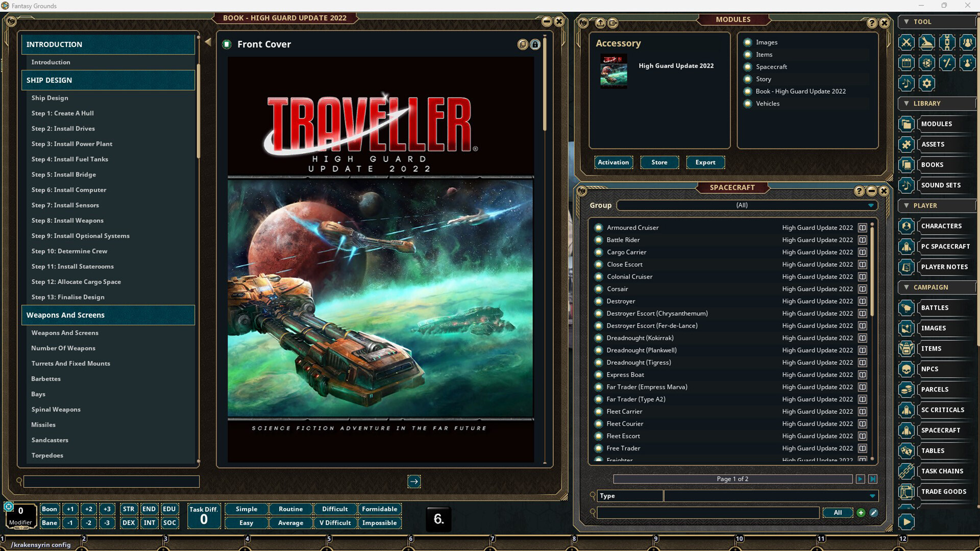The width and height of the screenshot is (980, 551).
Task: Open the Torpedoes page
Action: pyautogui.click(x=47, y=455)
